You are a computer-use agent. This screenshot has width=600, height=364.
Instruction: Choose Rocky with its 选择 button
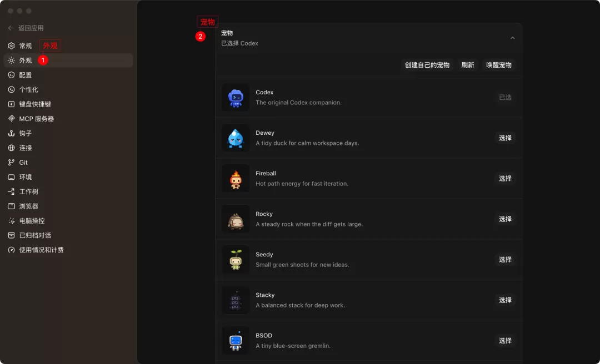click(505, 219)
